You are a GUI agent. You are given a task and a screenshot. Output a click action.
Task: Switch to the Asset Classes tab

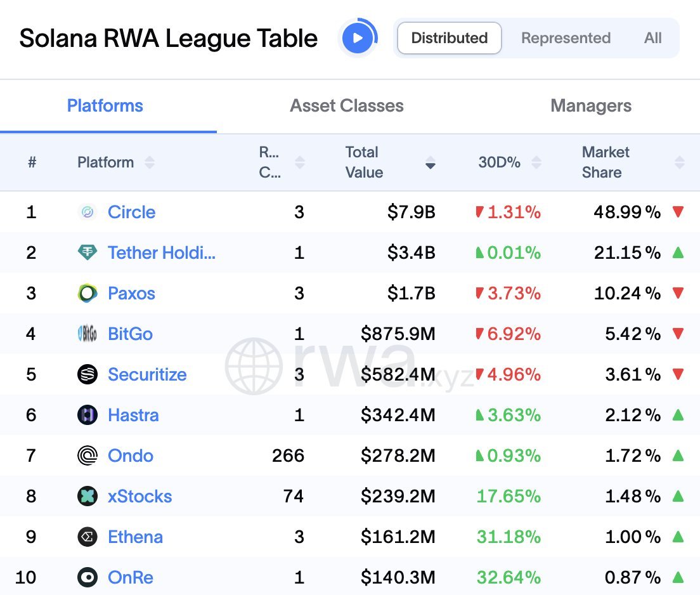point(347,106)
